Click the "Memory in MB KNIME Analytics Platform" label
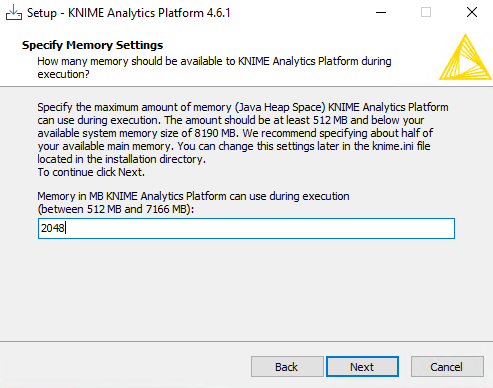The width and height of the screenshot is (493, 388). pyautogui.click(x=193, y=196)
